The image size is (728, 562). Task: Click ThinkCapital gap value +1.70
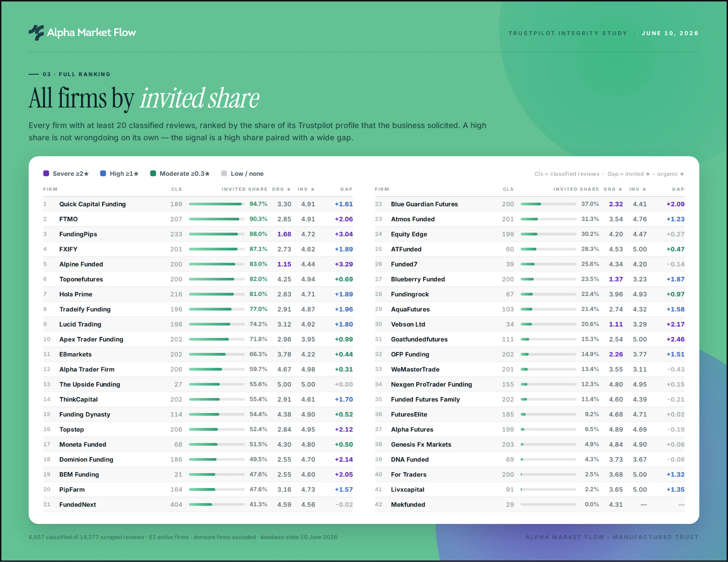(x=344, y=399)
